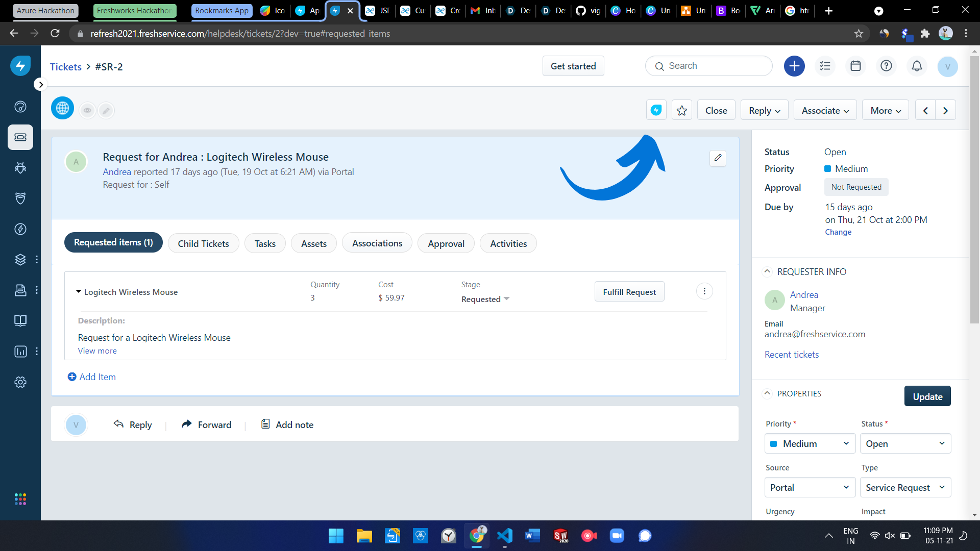Open the Recent tickets link
The image size is (980, 551).
(x=791, y=355)
